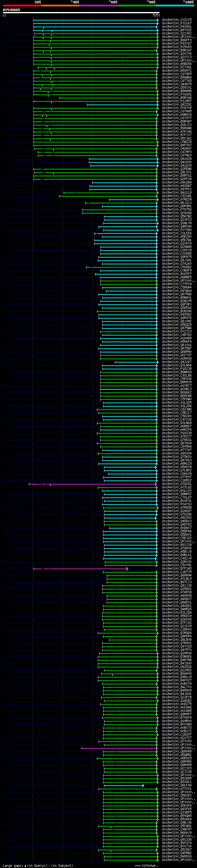This screenshot has height=868, width=197.
Task: Click the 525 query end position label
Action: pos(155,15)
